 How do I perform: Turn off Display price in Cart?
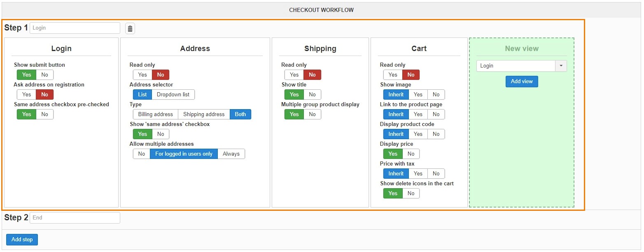tap(411, 154)
